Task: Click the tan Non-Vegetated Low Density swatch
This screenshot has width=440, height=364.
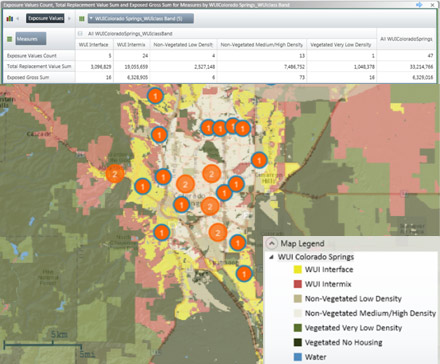Action: click(x=298, y=299)
